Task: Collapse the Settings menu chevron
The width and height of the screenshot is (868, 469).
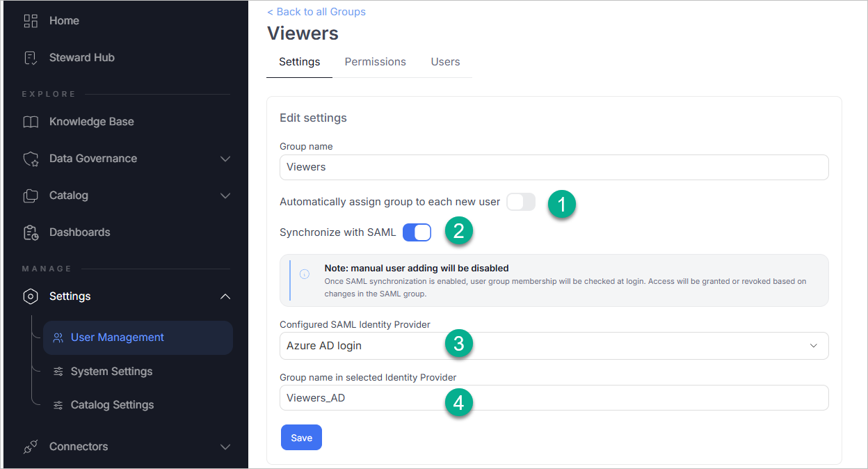Action: point(225,296)
